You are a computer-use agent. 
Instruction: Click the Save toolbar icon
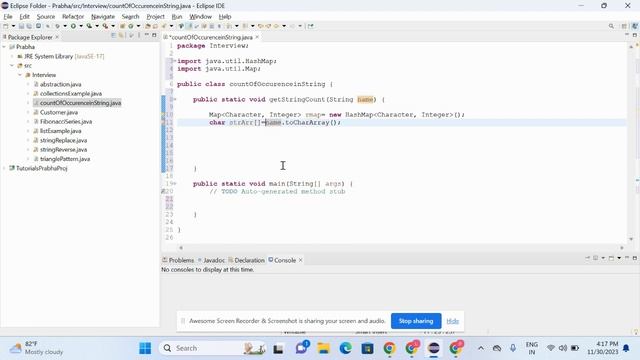[x=22, y=26]
